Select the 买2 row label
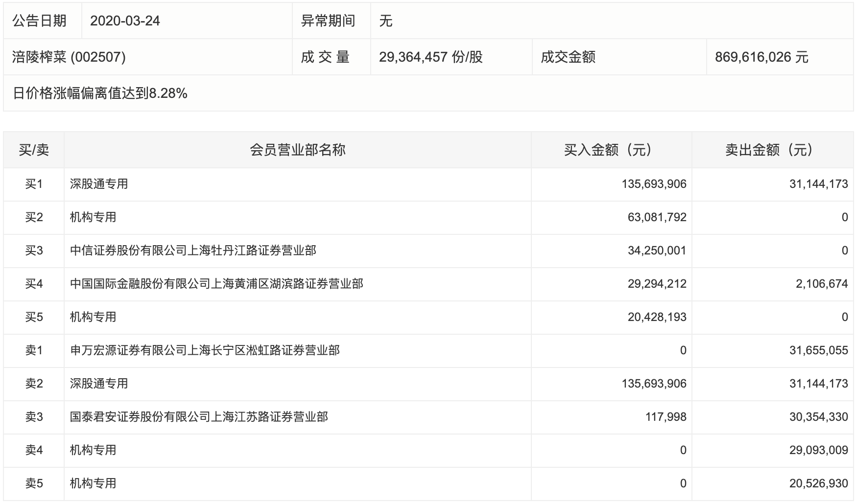 34,217
